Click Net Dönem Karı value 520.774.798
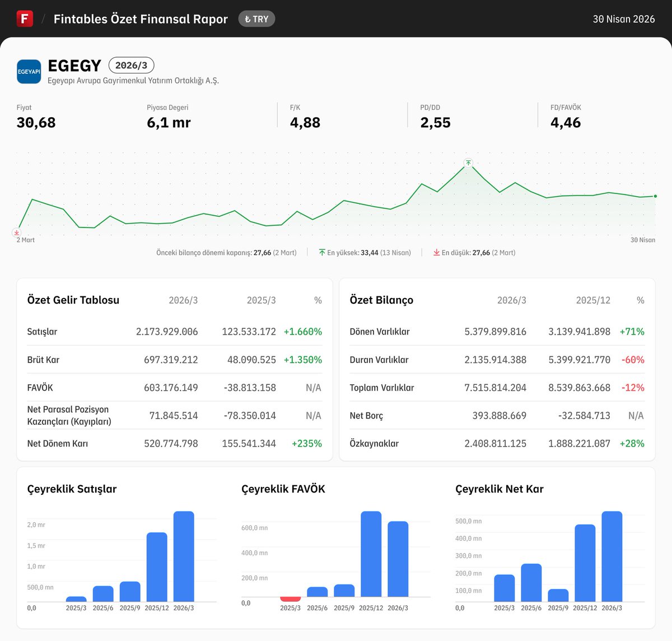 tap(171, 444)
